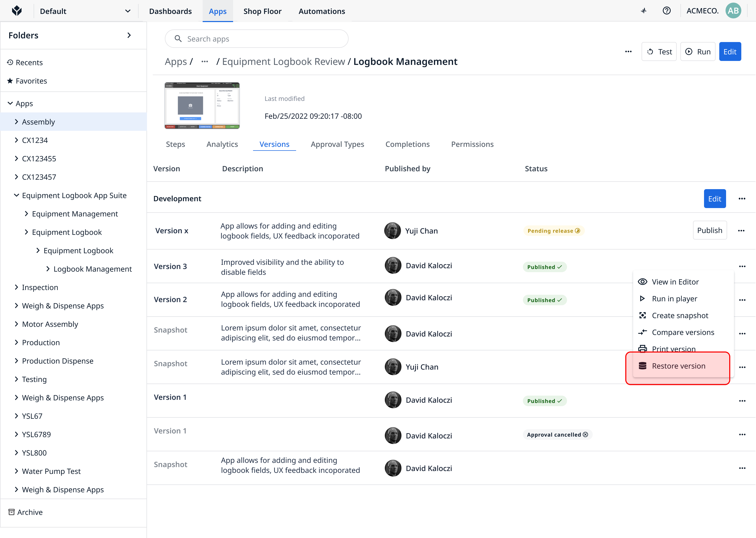The width and height of the screenshot is (756, 538).
Task: Open the Permissions tab
Action: 472,144
